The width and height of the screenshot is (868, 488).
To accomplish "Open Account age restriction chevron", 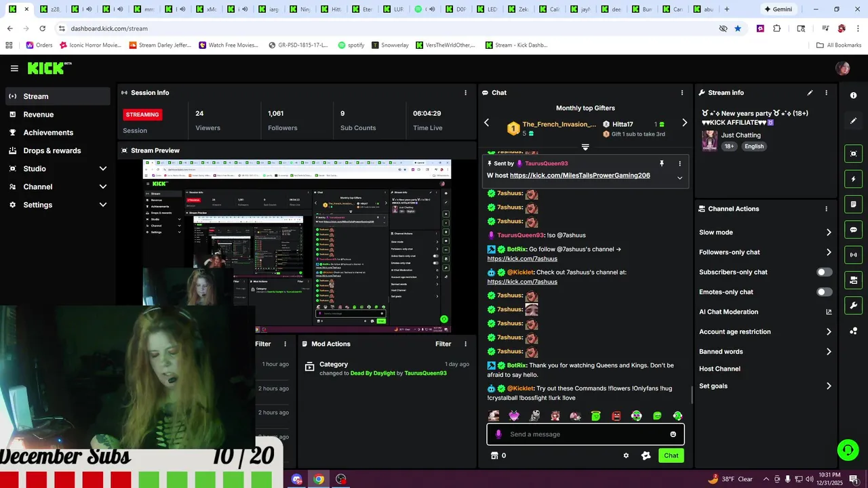I will pos(829,332).
